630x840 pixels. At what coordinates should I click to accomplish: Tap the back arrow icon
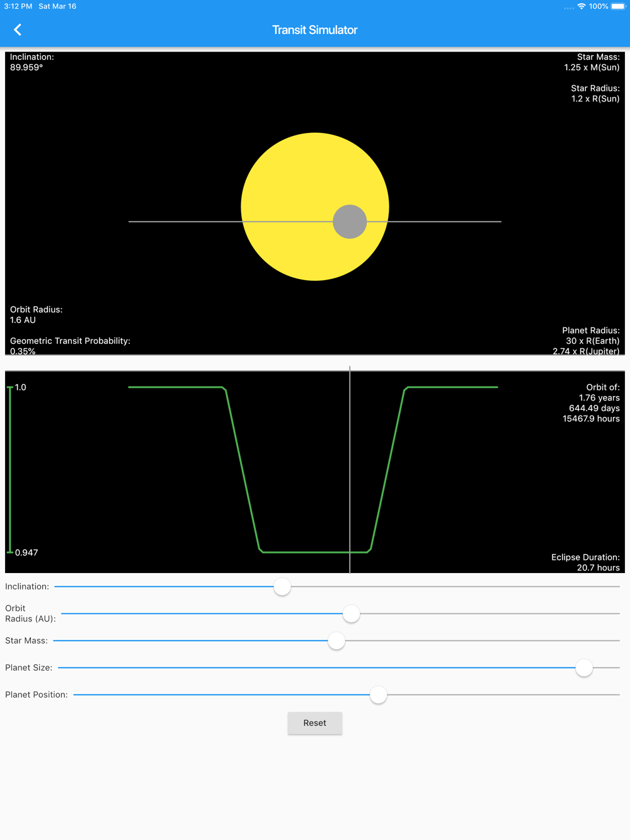18,30
